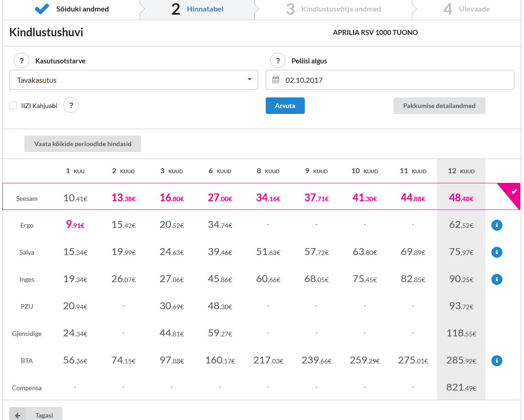Screen dimensions: 524x420
Task: Open info icon for Salva row
Action: [496, 252]
